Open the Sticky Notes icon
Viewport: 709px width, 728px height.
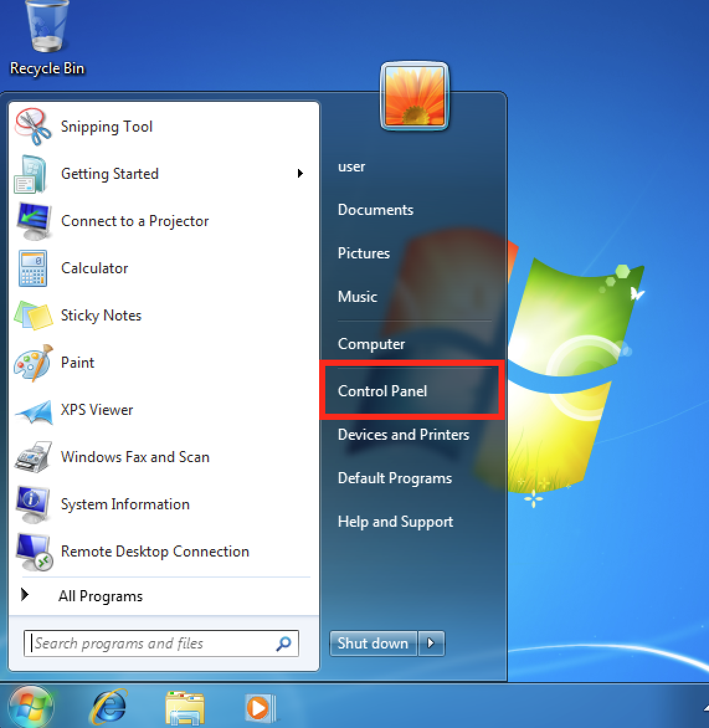pyautogui.click(x=33, y=316)
